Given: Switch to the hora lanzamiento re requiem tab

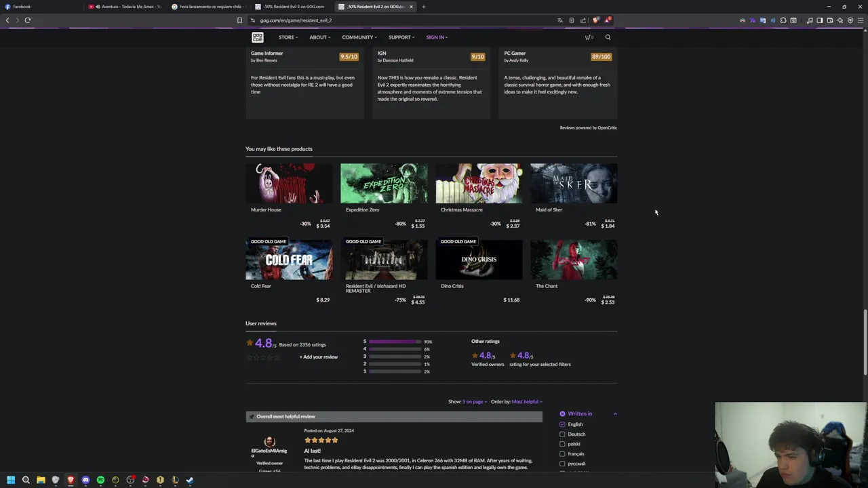Looking at the screenshot, I should coord(209,7).
